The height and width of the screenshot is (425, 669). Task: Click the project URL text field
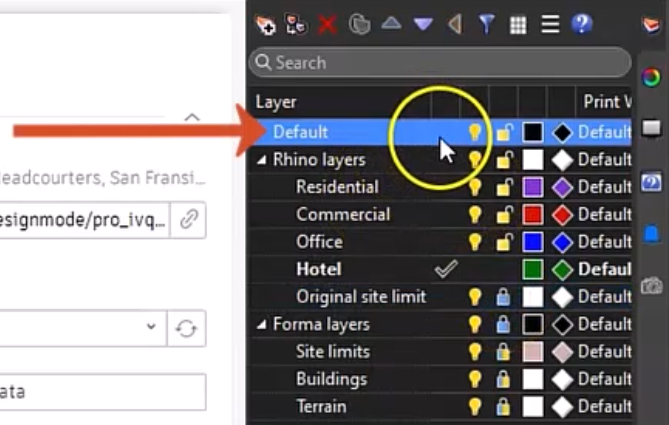pos(85,220)
